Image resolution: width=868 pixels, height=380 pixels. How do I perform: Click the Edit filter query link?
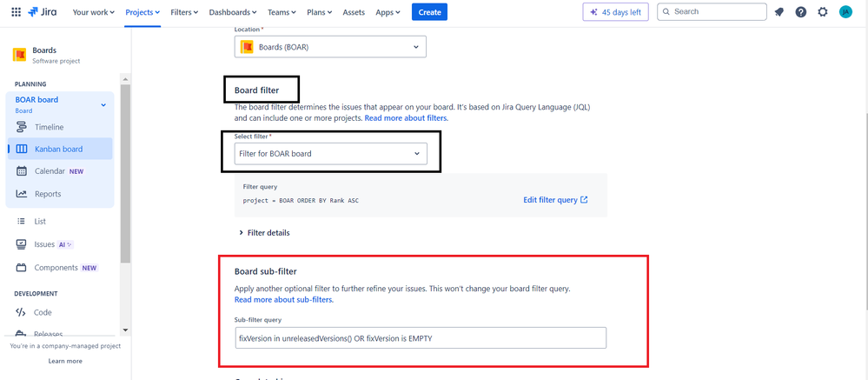coord(555,200)
